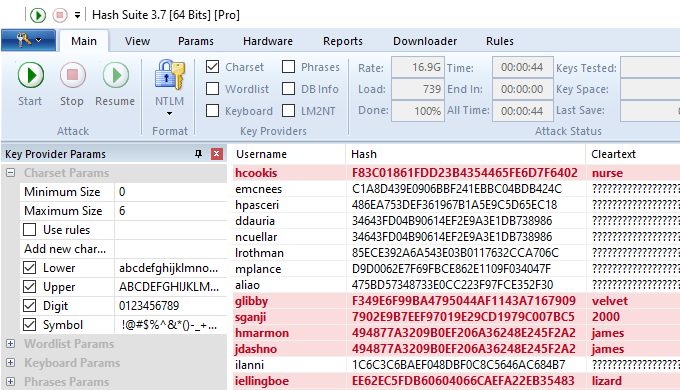
Task: Open the Rules ribbon tab
Action: (500, 41)
